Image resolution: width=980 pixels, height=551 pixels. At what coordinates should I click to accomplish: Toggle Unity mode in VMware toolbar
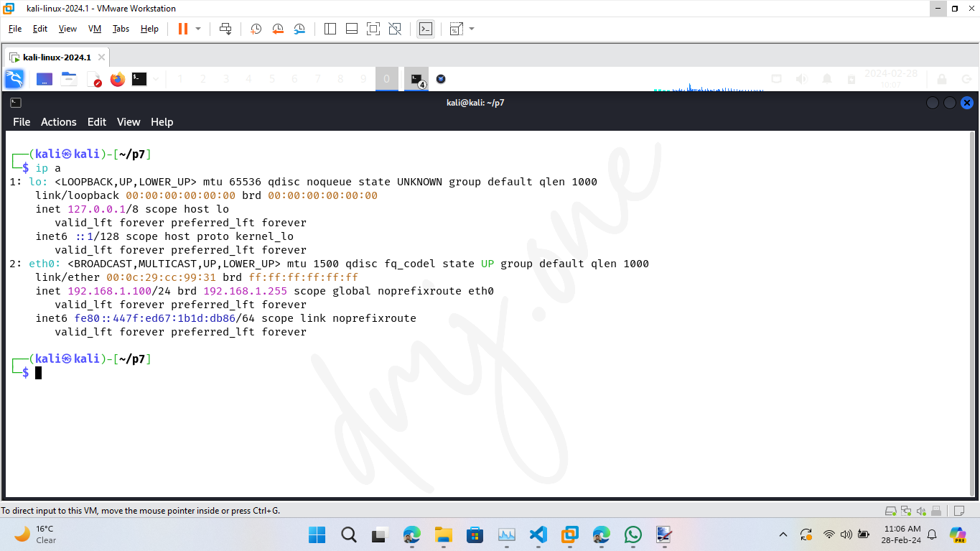click(x=395, y=29)
